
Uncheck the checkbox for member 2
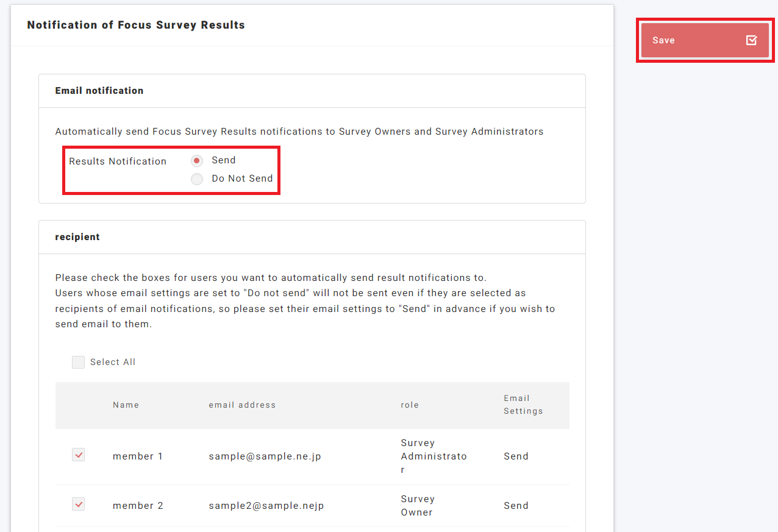[79, 505]
